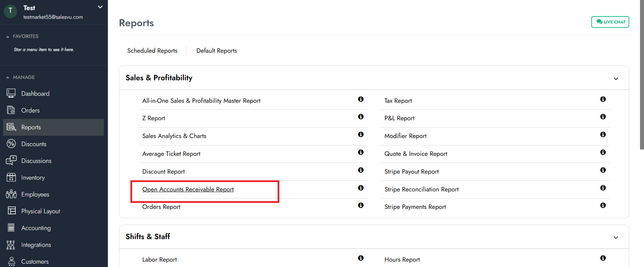The image size is (644, 267).
Task: Click info icon beside Discount Report
Action: 361,170
